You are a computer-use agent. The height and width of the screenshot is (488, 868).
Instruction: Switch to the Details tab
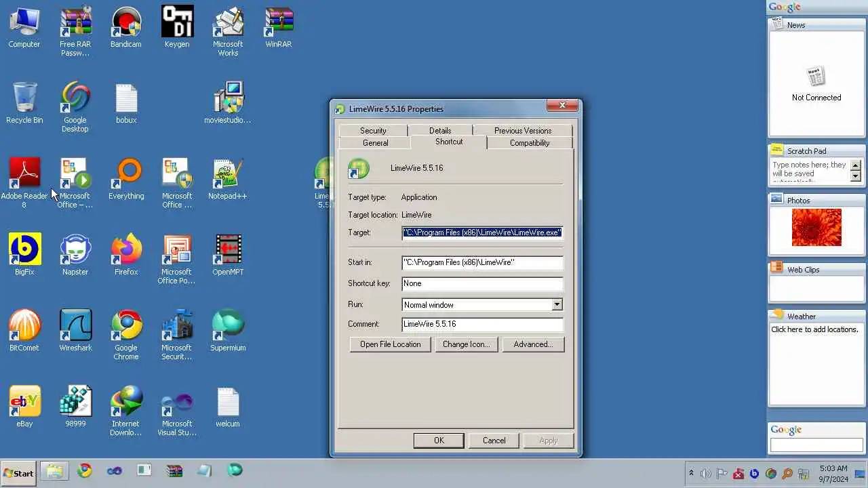440,131
